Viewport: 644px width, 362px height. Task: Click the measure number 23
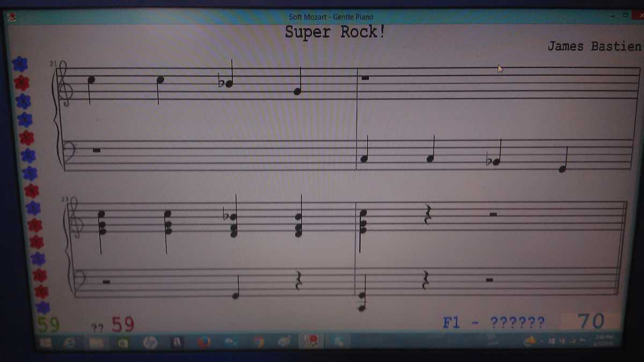pos(64,199)
